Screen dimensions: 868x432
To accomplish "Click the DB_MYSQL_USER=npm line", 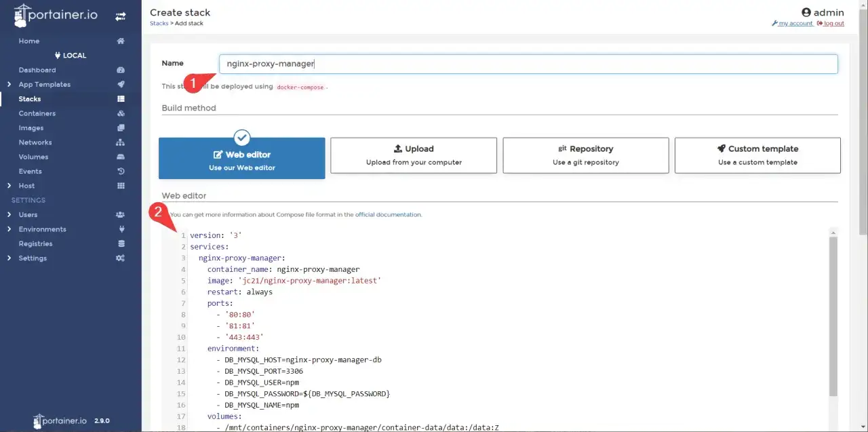I will [x=258, y=382].
